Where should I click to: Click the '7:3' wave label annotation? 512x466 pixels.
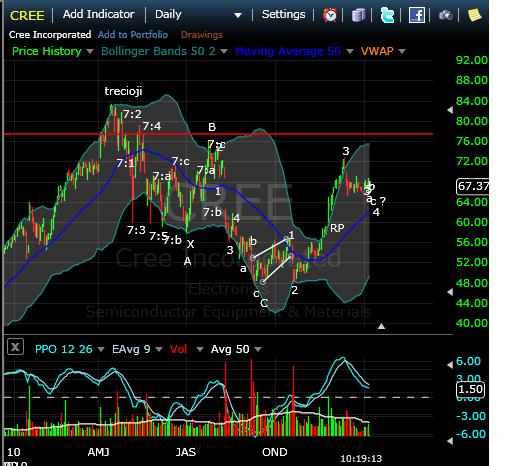[136, 230]
